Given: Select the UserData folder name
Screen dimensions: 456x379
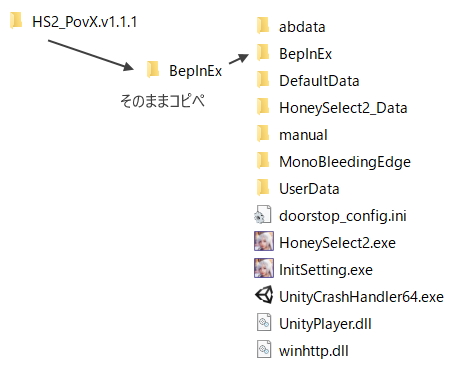Looking at the screenshot, I should 309,189.
